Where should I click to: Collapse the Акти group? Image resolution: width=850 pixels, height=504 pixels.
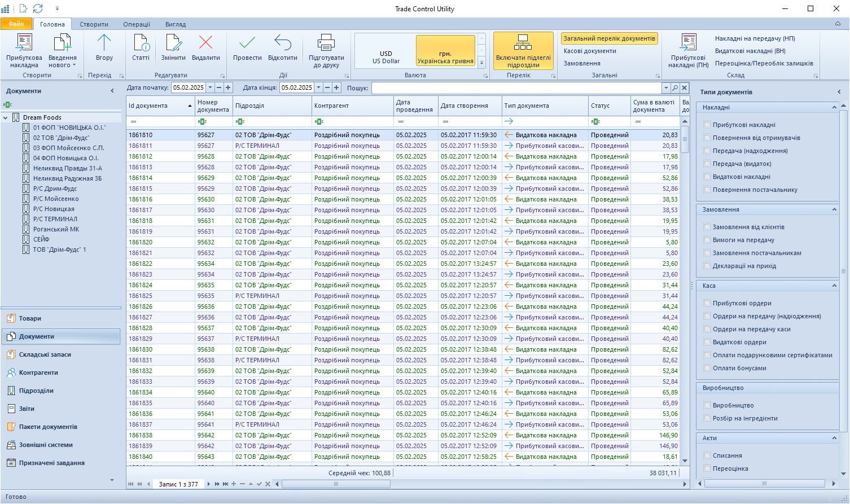[x=834, y=438]
